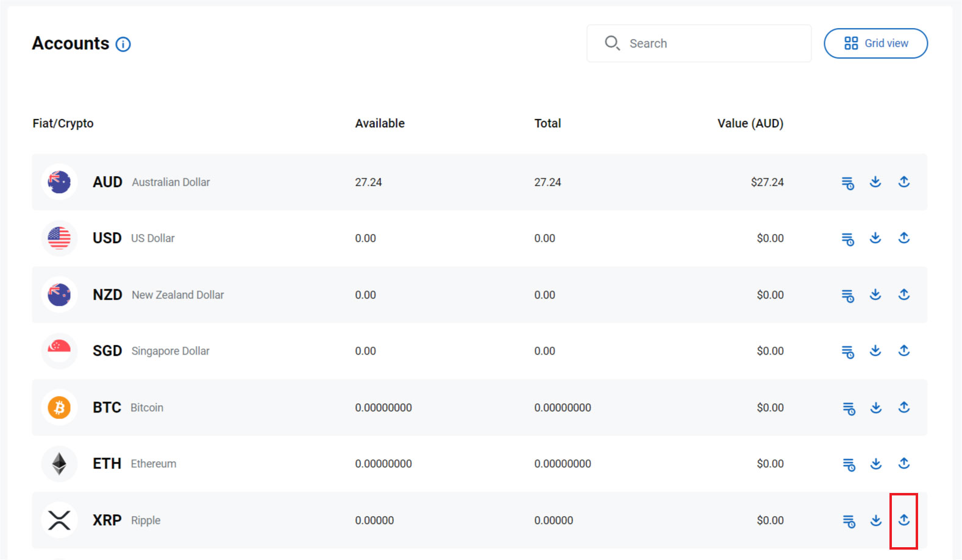This screenshot has width=962, height=560.
Task: Click the NZD deposit icon
Action: pos(875,294)
